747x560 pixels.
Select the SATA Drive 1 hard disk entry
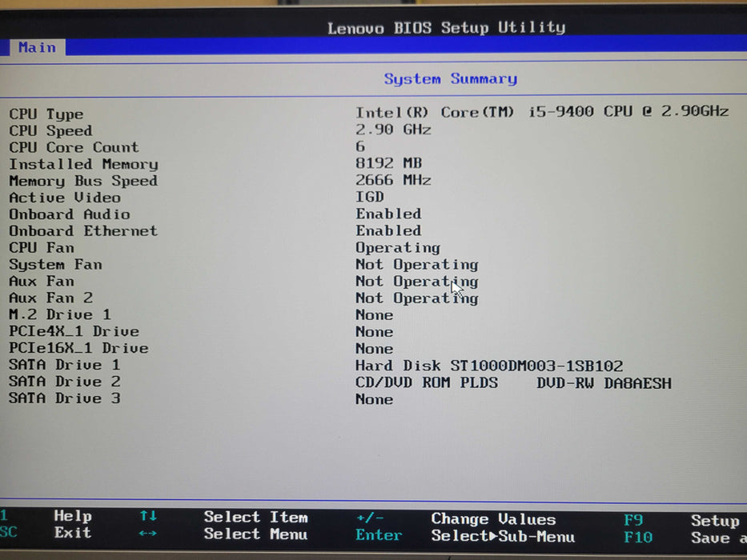coord(489,365)
